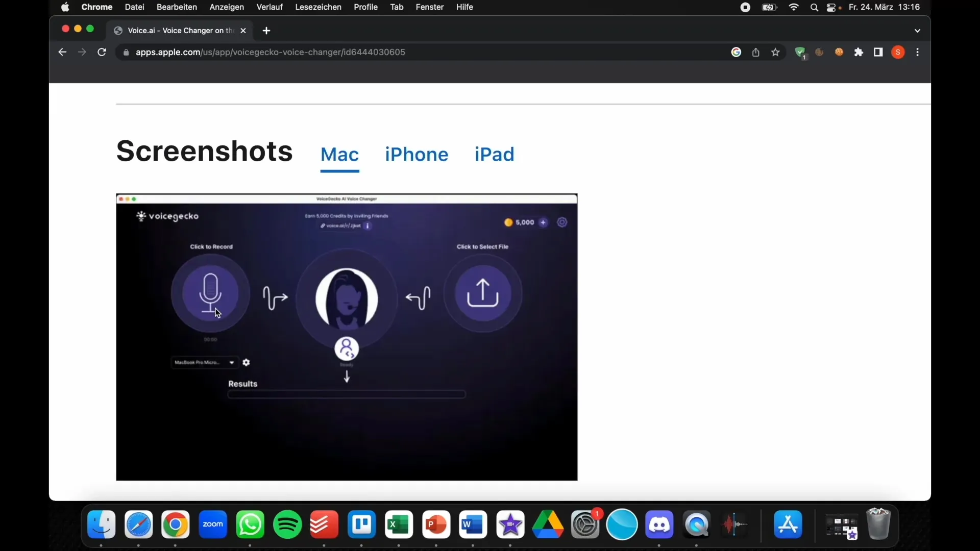The image size is (980, 551).
Task: Click the Lesezeichen menu bar item
Action: 317,8
